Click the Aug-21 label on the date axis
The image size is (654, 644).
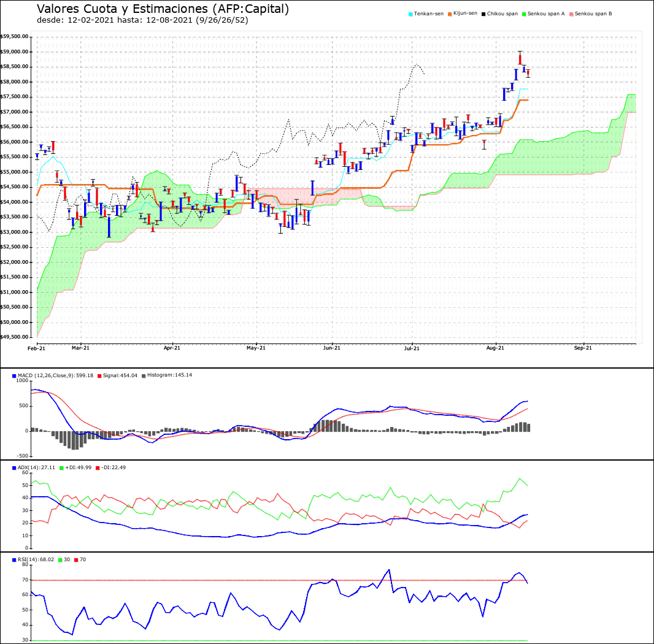496,348
